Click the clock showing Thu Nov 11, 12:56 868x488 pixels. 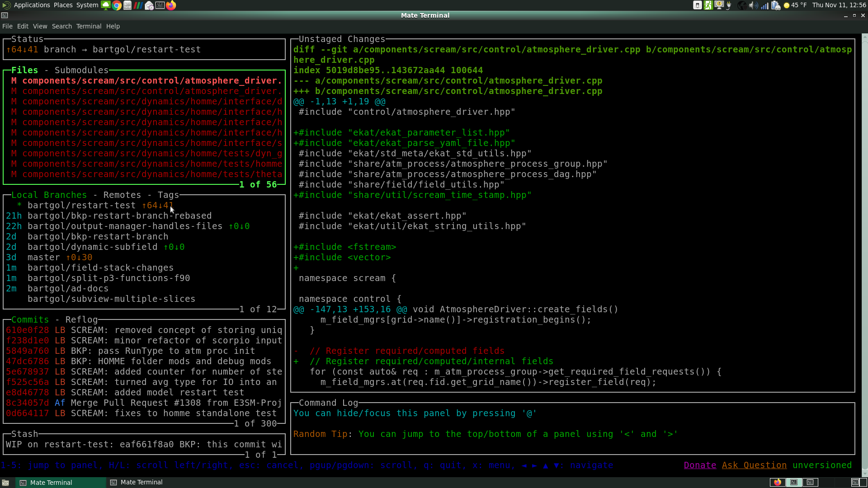click(839, 5)
